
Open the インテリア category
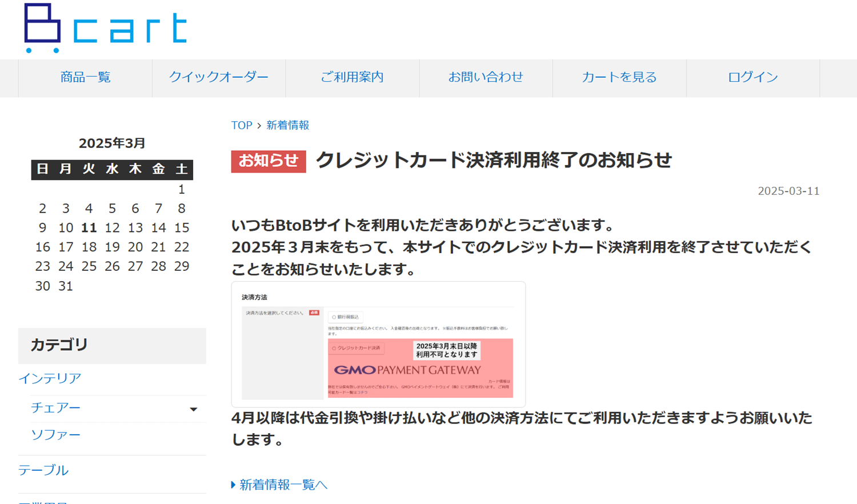50,378
